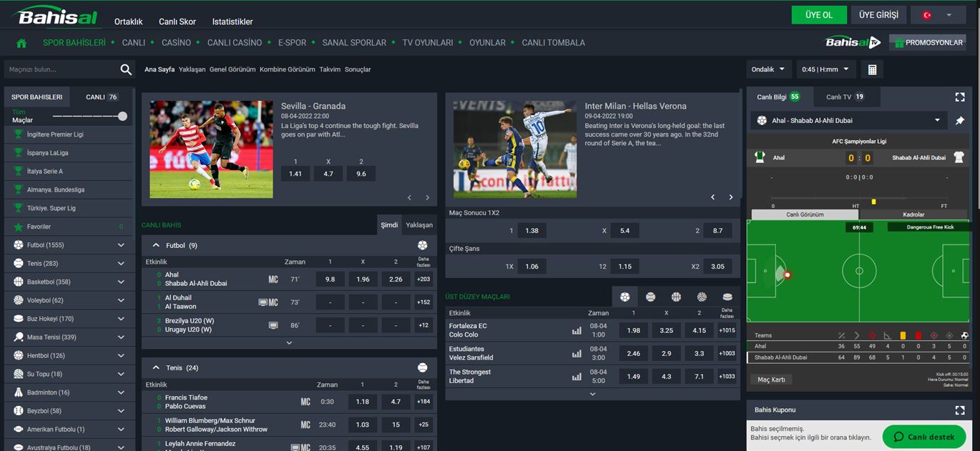980x451 pixels.
Task: Select the Şimdi live bets toggle
Action: click(389, 225)
